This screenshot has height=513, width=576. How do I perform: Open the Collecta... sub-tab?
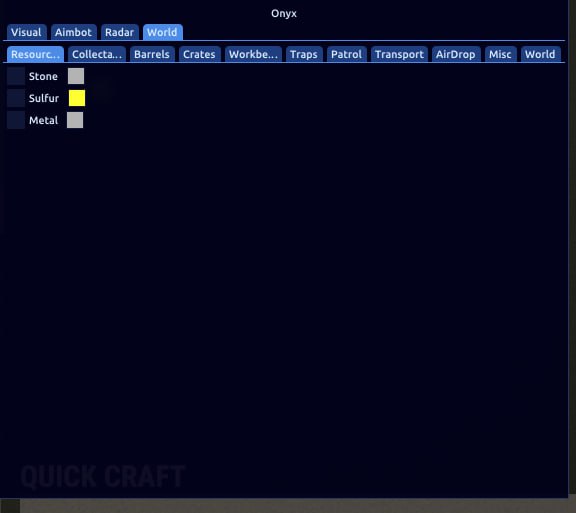coord(97,54)
